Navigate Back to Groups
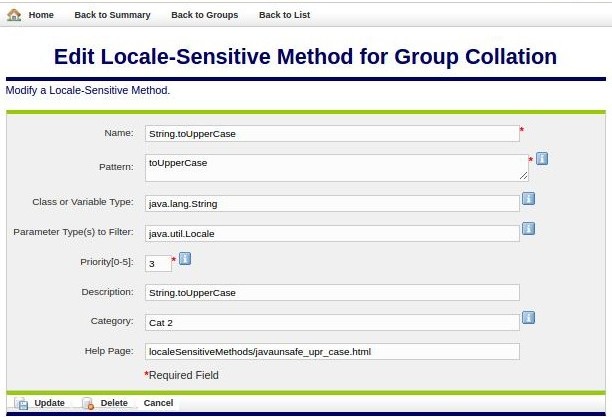 (204, 15)
